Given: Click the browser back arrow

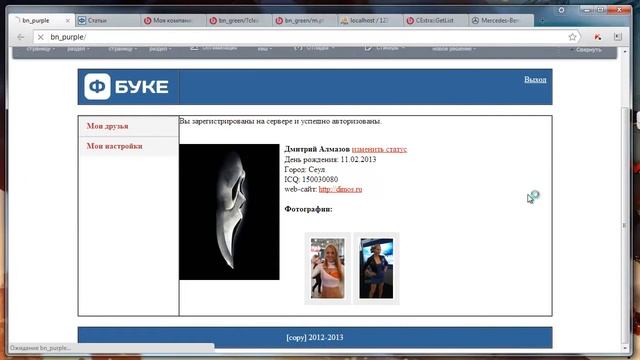Looking at the screenshot, I should (20, 37).
